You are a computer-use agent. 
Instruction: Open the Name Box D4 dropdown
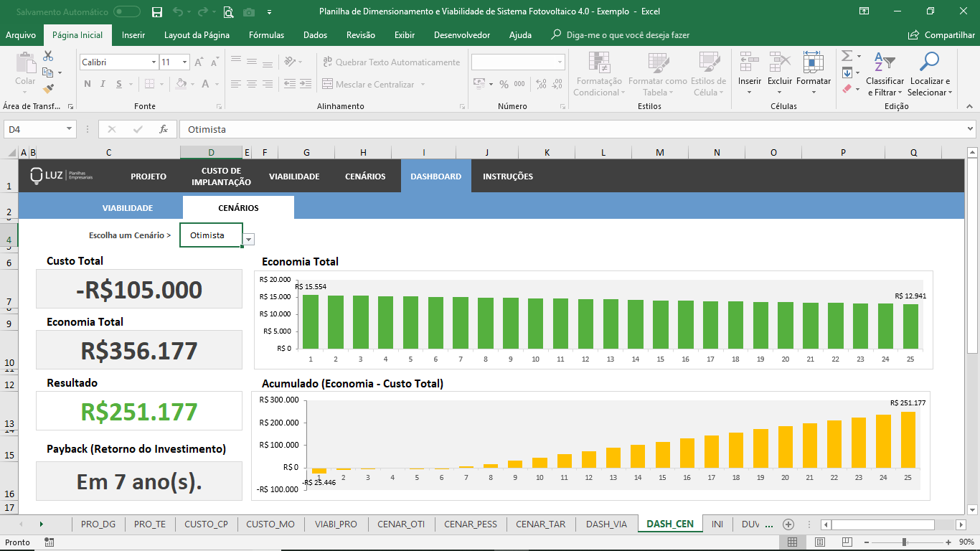(70, 129)
